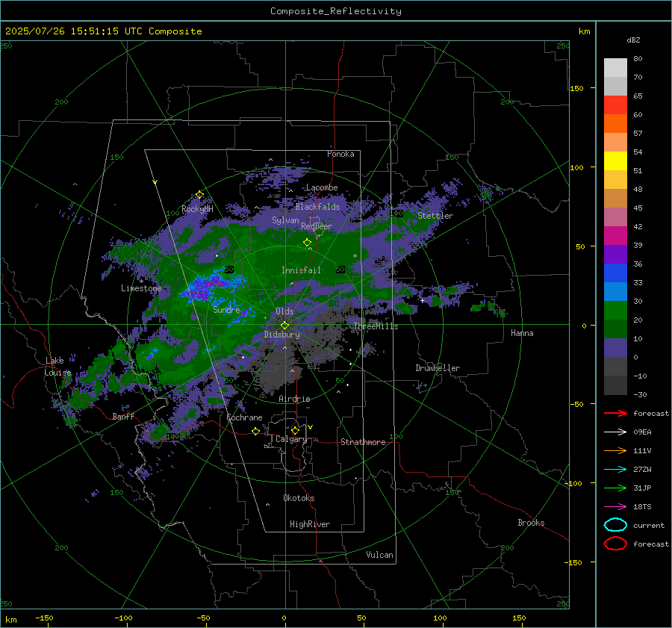This screenshot has height=628, width=672.
Task: Click the Hanna label
Action: [x=522, y=333]
